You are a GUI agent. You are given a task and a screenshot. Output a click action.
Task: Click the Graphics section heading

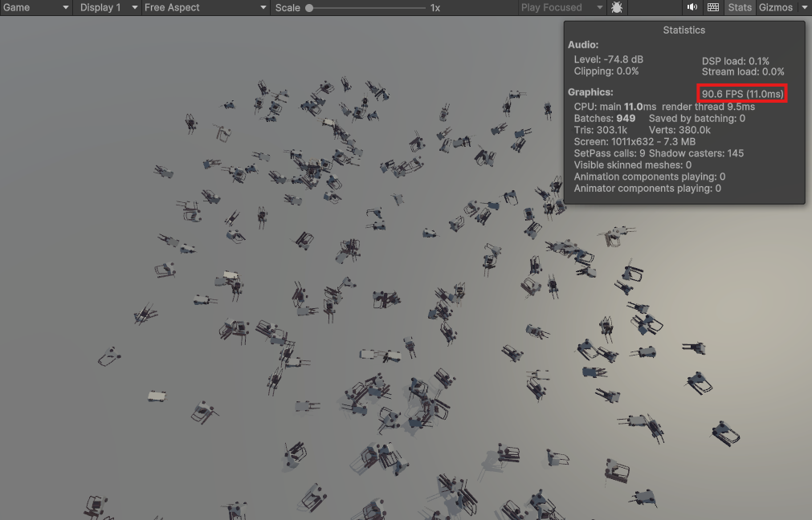590,92
